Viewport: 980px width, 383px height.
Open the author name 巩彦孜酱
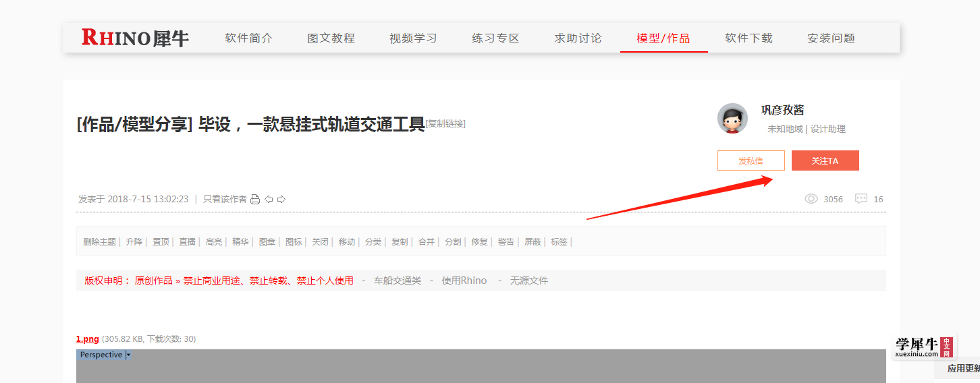tap(782, 110)
